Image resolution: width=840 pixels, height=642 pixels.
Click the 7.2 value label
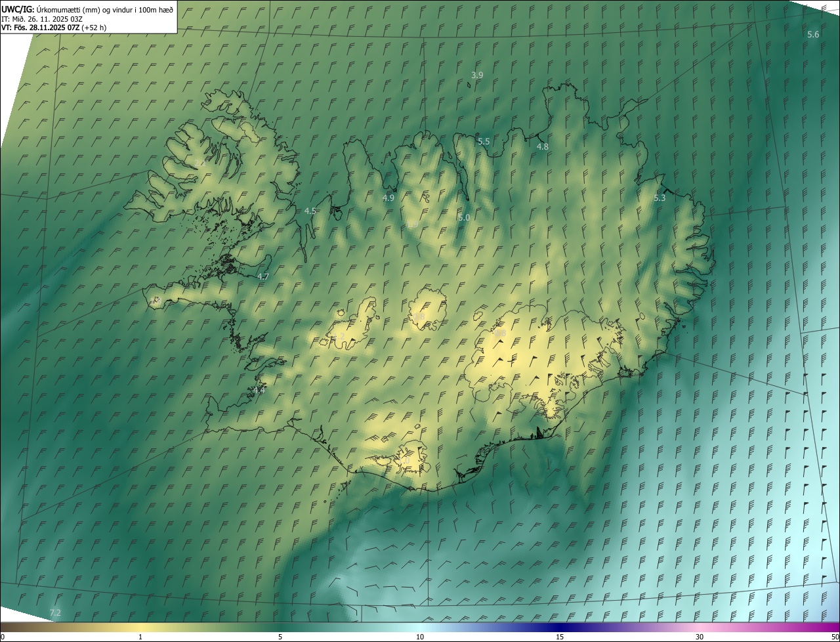click(55, 612)
